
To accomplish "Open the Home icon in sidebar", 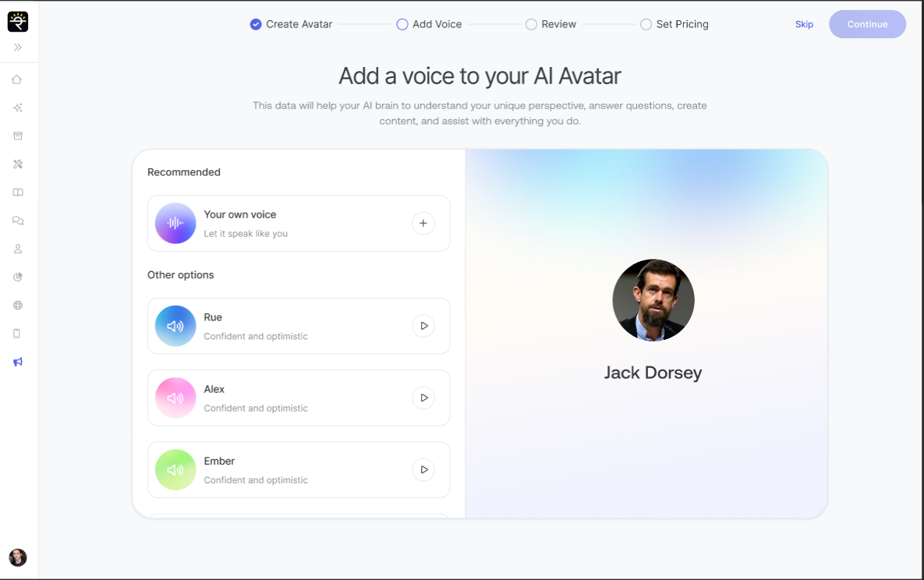I will pos(17,80).
